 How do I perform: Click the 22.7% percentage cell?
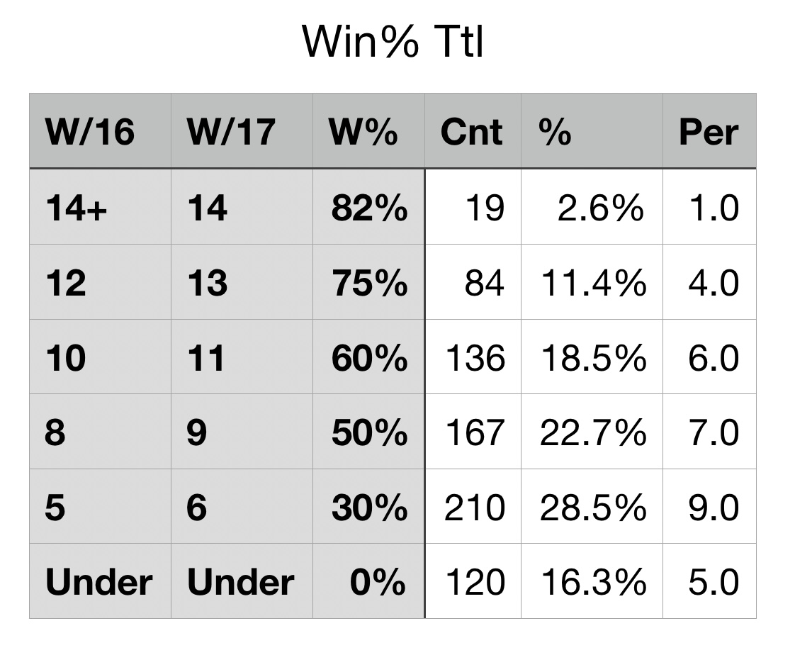point(593,433)
